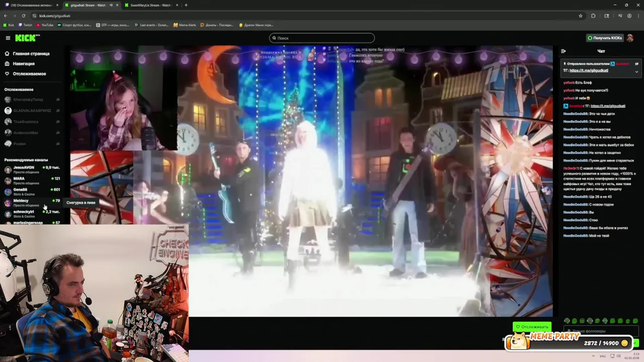Open the Twitch bookmark
Image resolution: width=644 pixels, height=362 pixels.
tap(25, 25)
